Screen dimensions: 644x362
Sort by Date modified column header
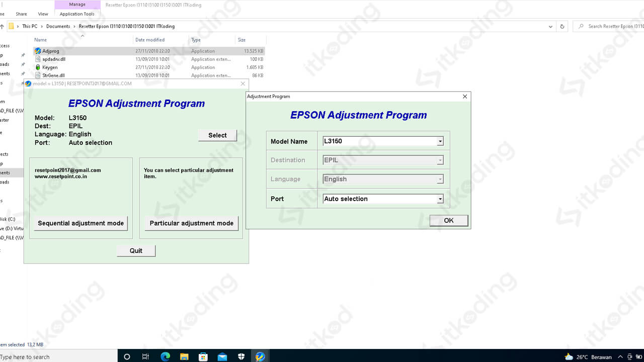150,40
